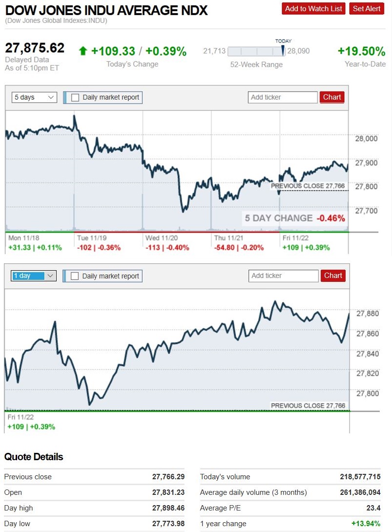Hit the Chart button on 1-day panel

(x=333, y=276)
